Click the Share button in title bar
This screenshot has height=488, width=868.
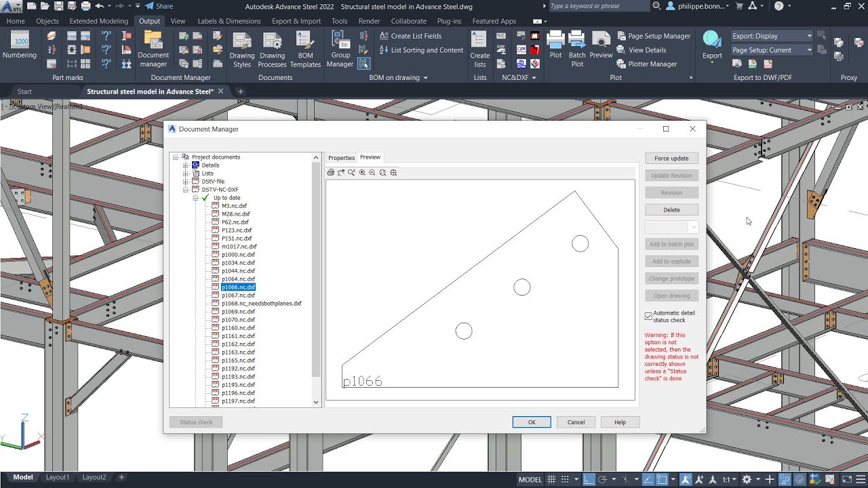pos(159,6)
